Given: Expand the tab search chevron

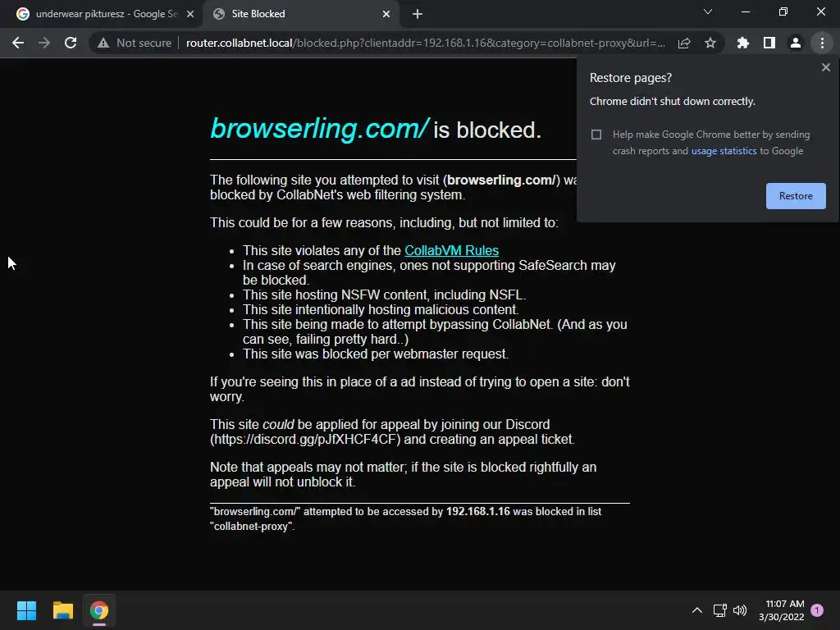Looking at the screenshot, I should click(x=708, y=11).
